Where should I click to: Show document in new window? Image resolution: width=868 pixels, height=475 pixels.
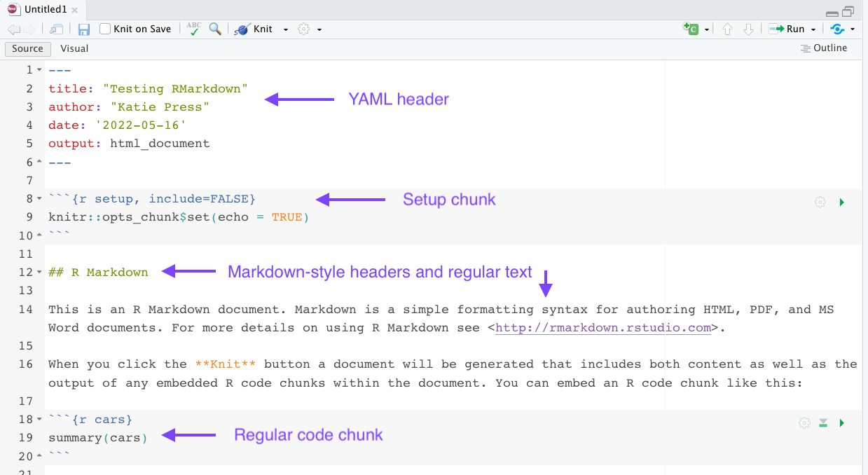pyautogui.click(x=57, y=29)
